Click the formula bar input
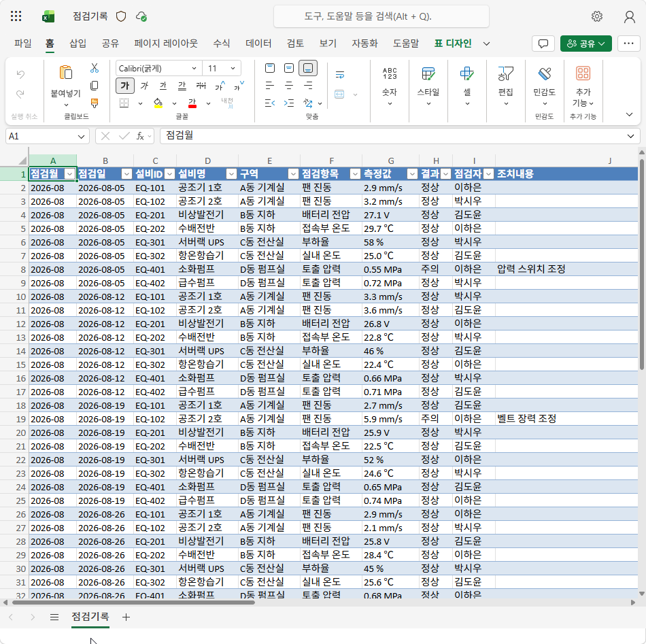646x644 pixels. pyautogui.click(x=394, y=136)
